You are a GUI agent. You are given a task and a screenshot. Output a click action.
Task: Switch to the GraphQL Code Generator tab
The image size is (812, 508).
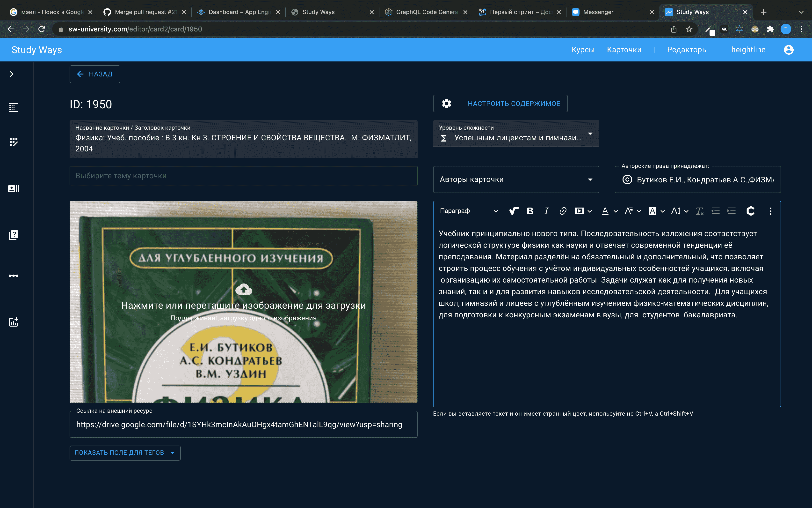(x=426, y=12)
